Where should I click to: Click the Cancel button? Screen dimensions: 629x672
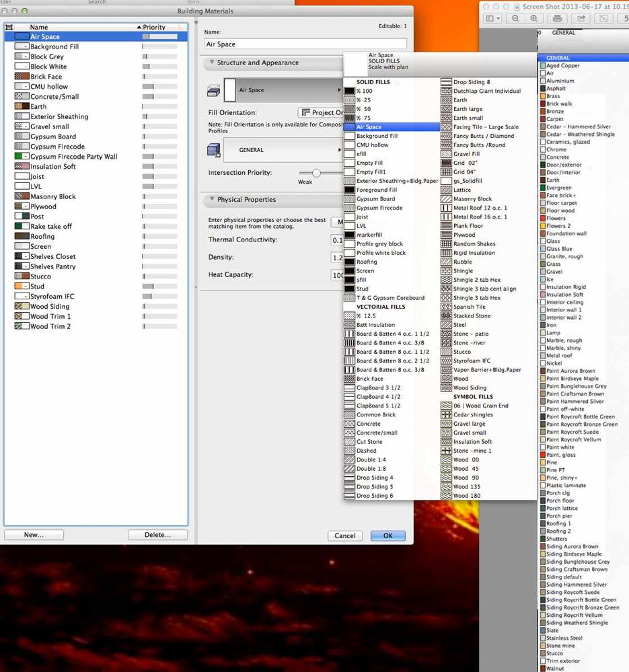345,535
